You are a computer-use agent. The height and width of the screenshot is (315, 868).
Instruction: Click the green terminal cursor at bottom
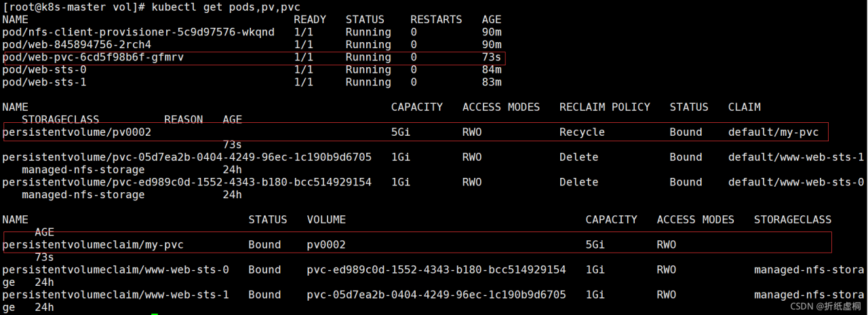tap(155, 314)
